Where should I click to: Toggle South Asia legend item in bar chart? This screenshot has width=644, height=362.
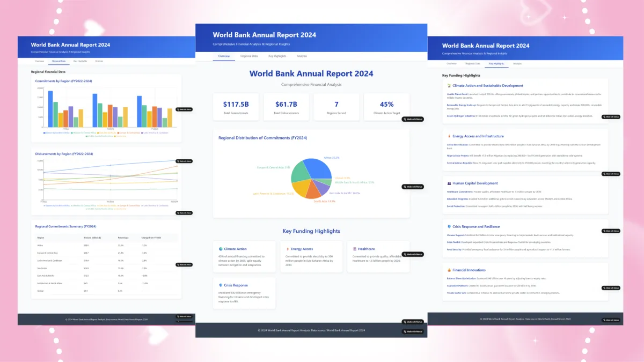pyautogui.click(x=121, y=136)
